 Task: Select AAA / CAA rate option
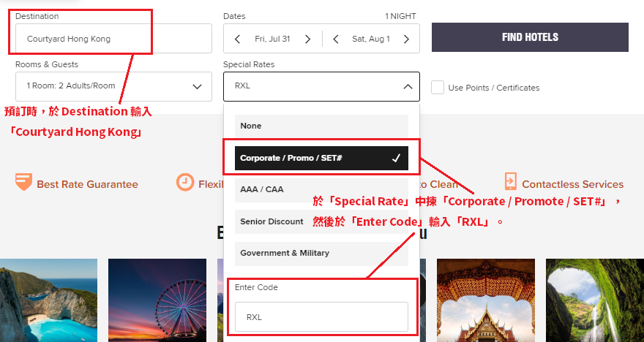click(321, 189)
